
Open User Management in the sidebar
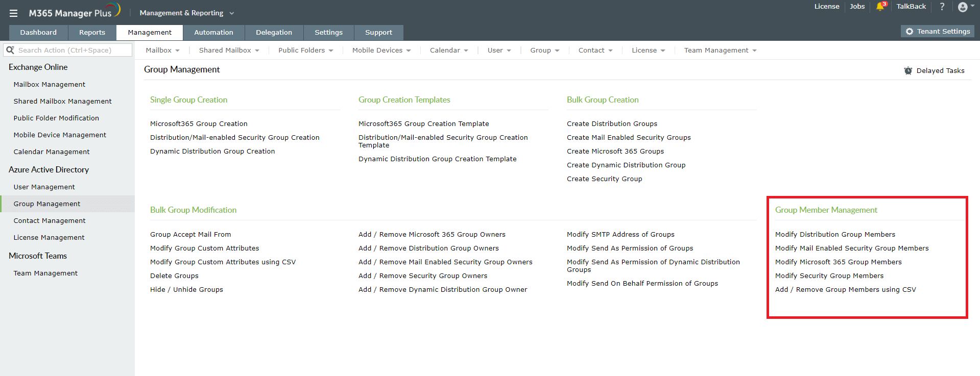[x=44, y=187]
